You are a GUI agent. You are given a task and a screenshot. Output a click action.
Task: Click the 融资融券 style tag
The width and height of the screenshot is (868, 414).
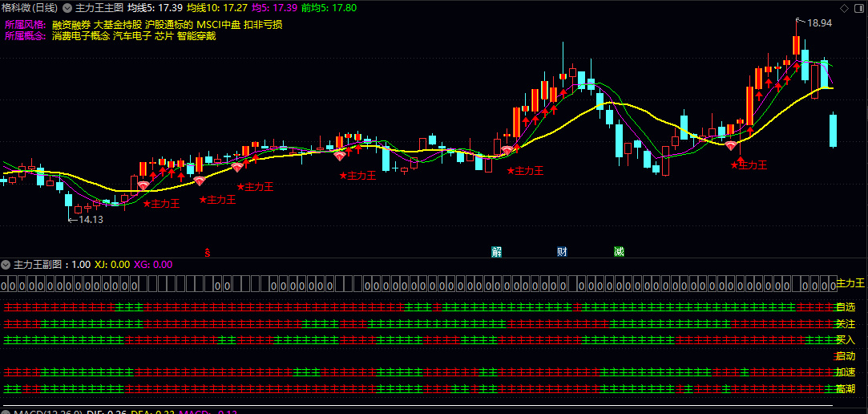[71, 25]
